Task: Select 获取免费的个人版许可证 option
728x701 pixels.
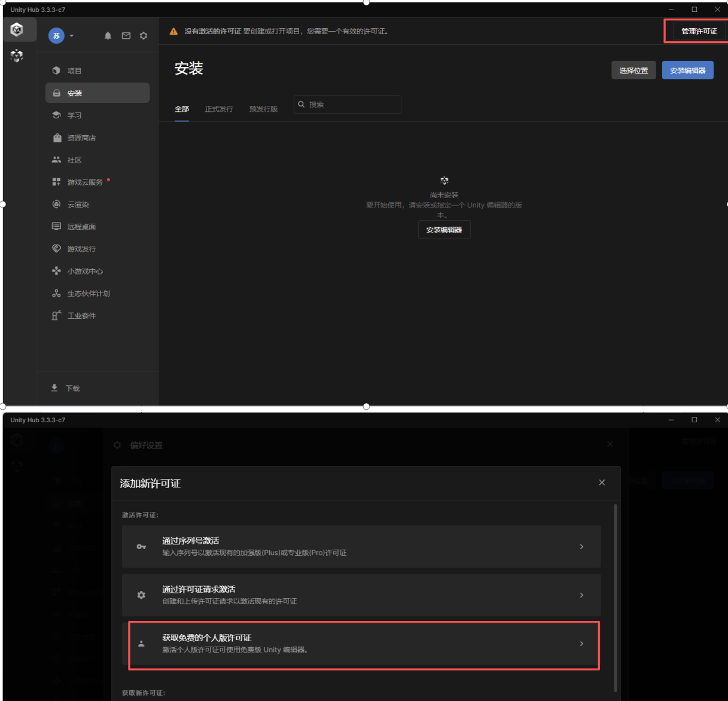Action: click(x=364, y=644)
